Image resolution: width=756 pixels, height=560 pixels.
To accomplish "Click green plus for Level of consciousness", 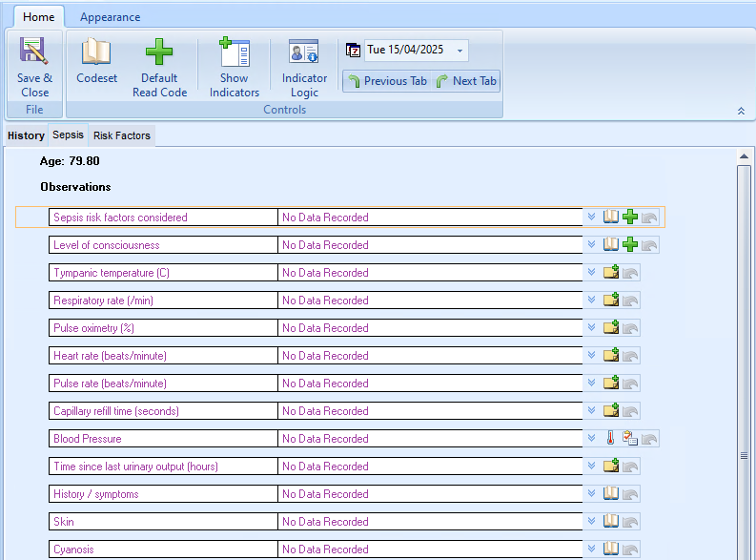I will pyautogui.click(x=630, y=244).
